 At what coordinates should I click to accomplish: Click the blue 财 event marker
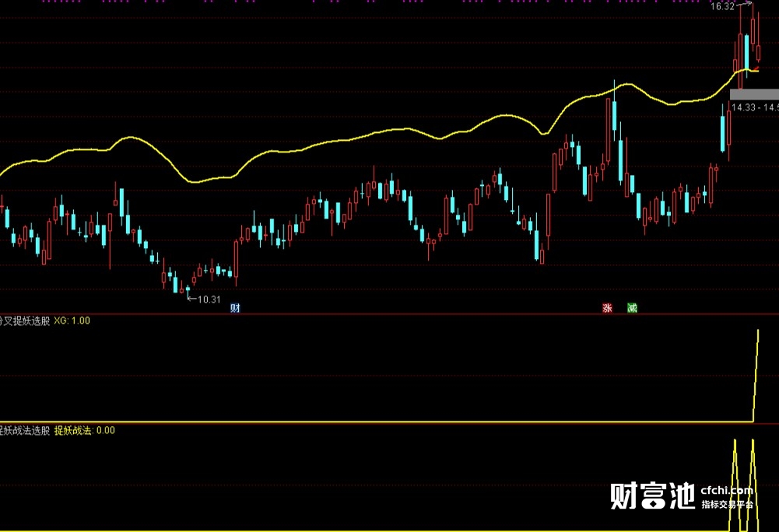click(235, 308)
